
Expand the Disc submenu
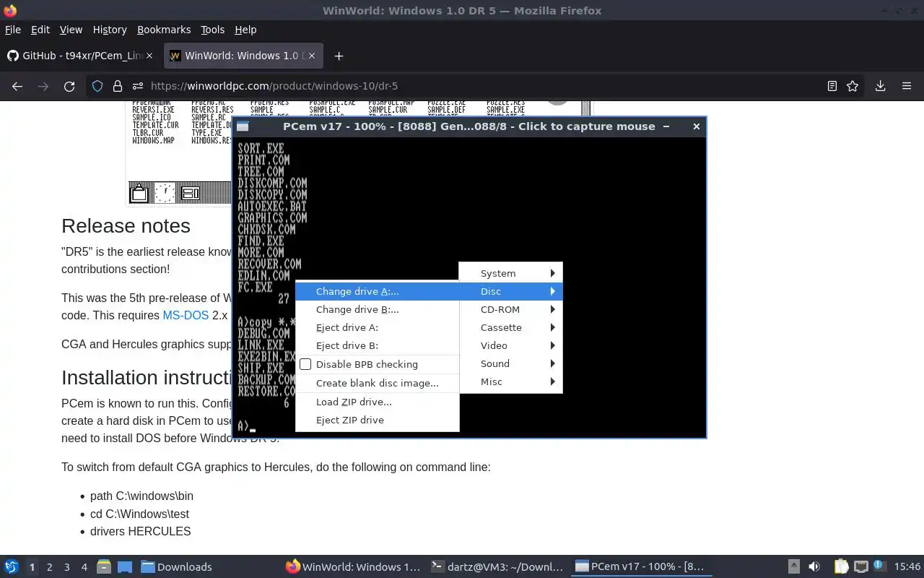[x=510, y=291]
